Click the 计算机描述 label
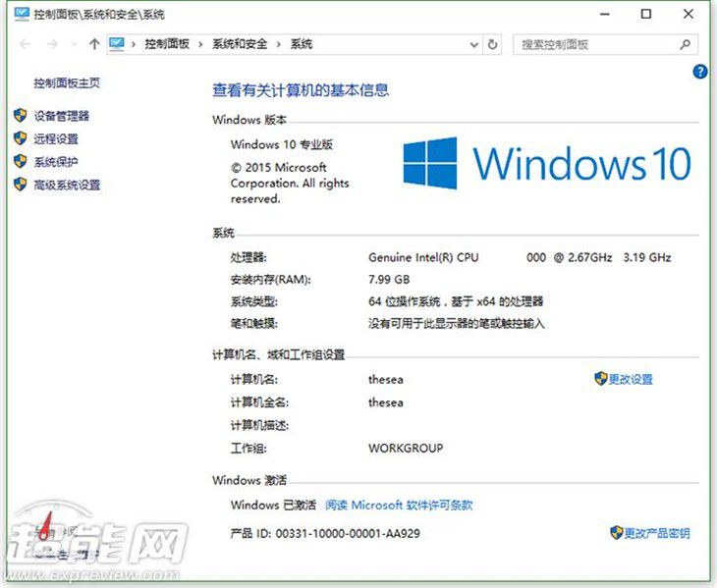This screenshot has width=717, height=588. [x=259, y=425]
